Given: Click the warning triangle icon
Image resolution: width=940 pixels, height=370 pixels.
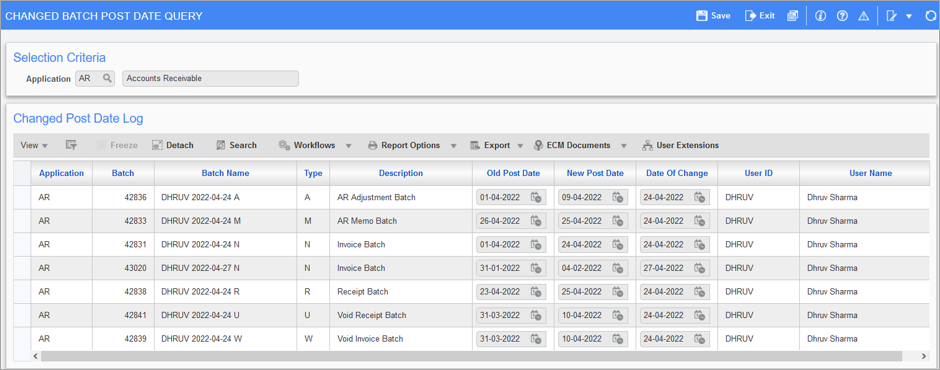Looking at the screenshot, I should point(863,16).
